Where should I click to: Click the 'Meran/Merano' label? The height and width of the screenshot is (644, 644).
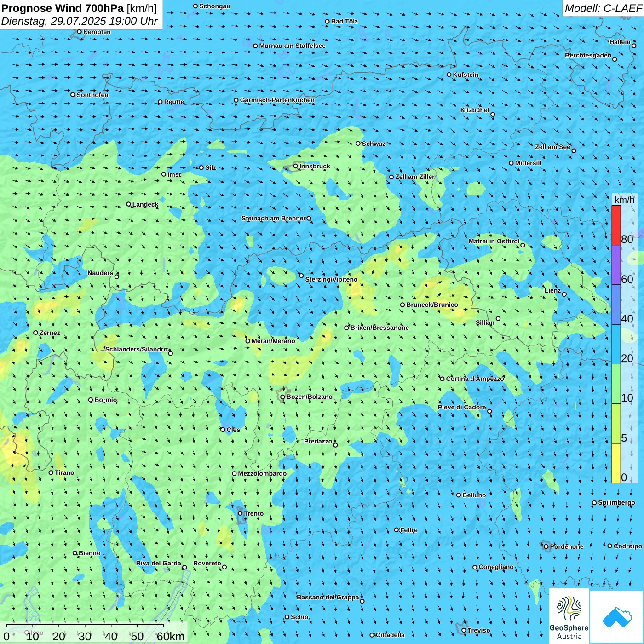pyautogui.click(x=273, y=341)
